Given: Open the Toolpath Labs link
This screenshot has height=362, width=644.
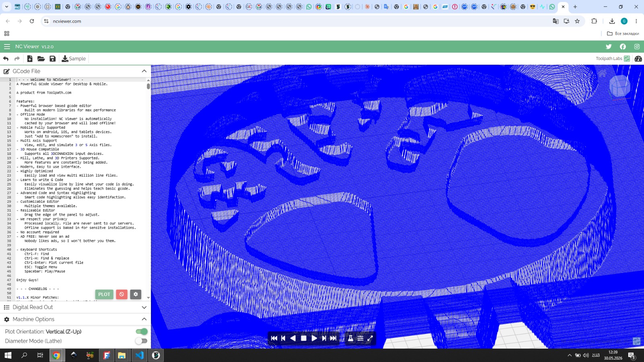Looking at the screenshot, I should coord(613,59).
